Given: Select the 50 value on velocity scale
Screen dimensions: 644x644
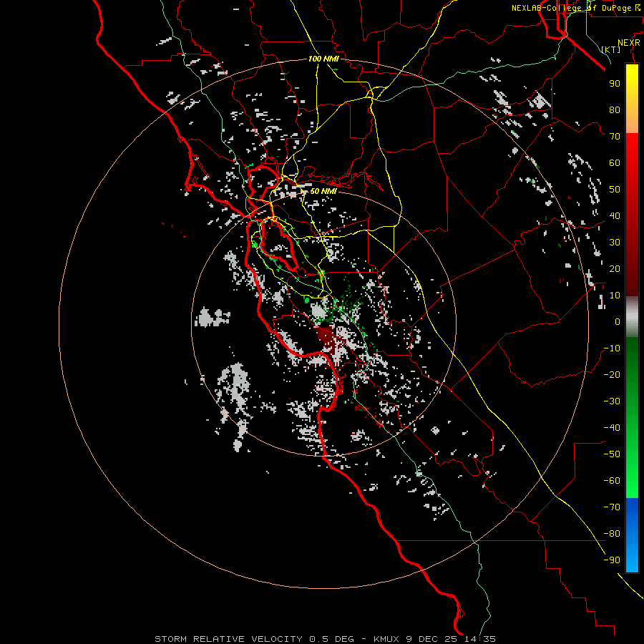Looking at the screenshot, I should pyautogui.click(x=615, y=190).
